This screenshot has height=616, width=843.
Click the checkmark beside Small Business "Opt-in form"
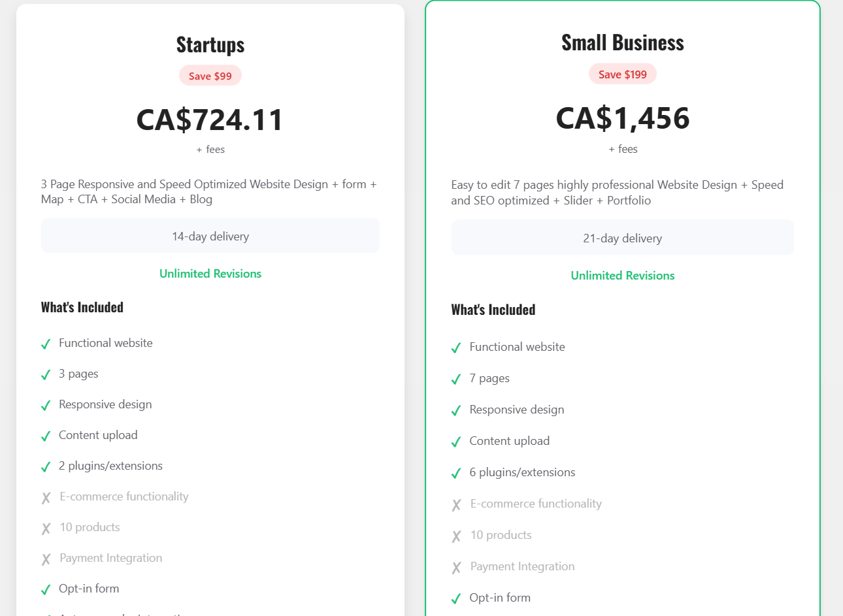[x=456, y=599]
